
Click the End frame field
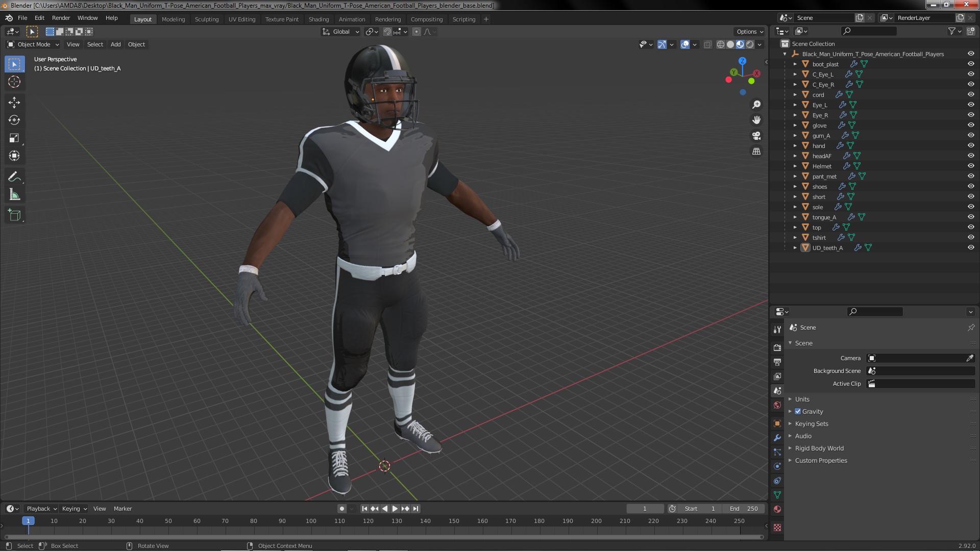743,509
